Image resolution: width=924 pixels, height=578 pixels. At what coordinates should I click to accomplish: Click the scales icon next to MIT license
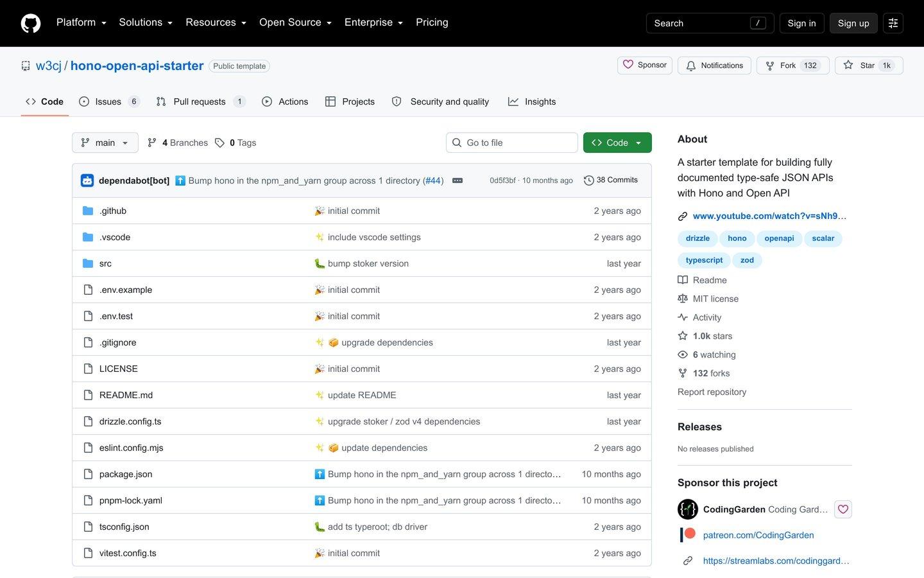click(683, 299)
